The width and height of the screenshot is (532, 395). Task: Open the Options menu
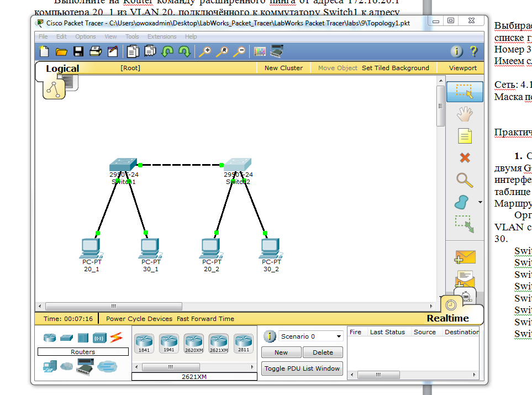click(86, 36)
